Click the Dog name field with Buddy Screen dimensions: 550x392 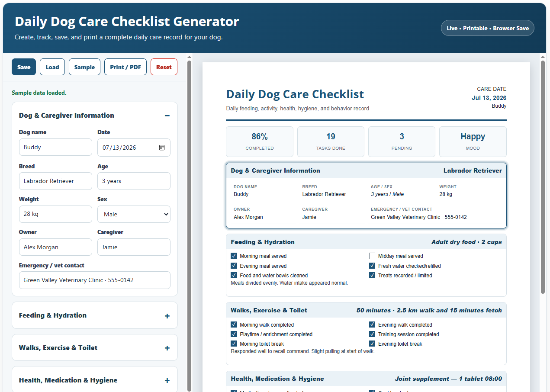coord(55,147)
